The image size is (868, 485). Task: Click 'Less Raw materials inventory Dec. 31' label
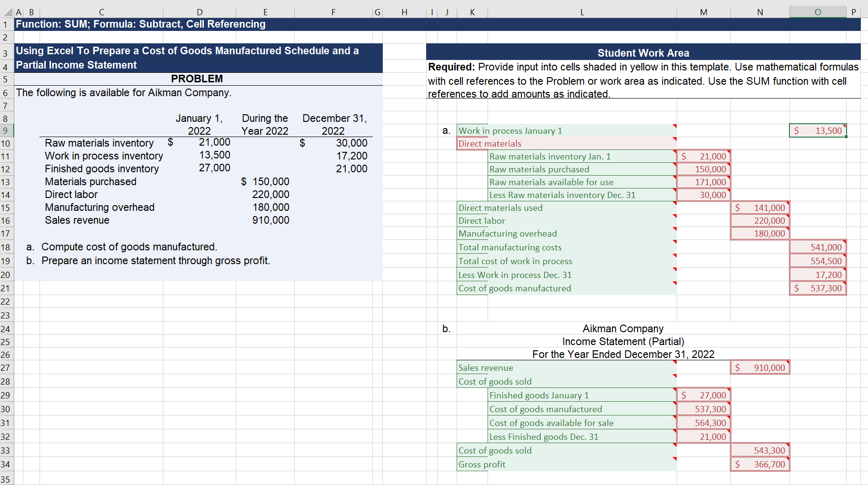[x=582, y=195]
